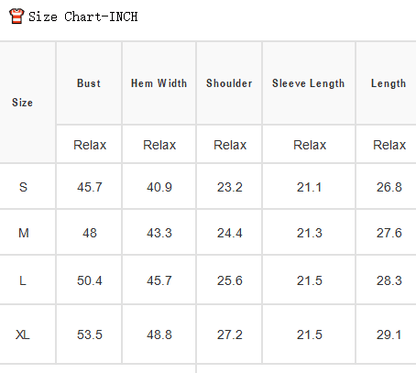This screenshot has width=416, height=373.
Task: Click the hem width value 40.9
Action: pos(159,187)
